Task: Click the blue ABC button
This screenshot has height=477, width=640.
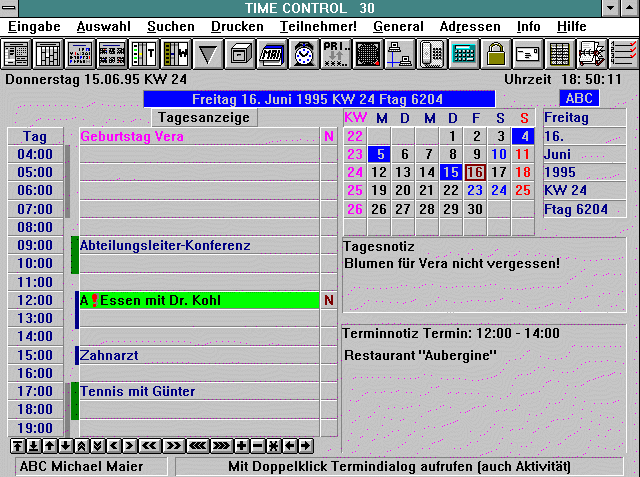Action: coord(580,98)
